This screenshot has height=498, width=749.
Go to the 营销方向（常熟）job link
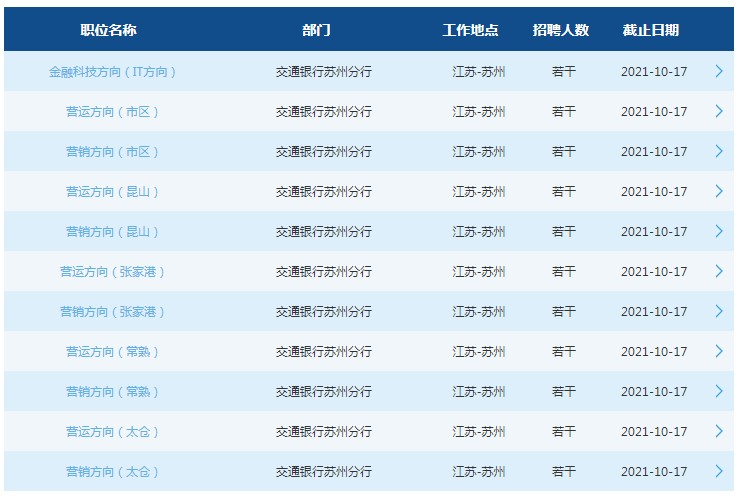tap(113, 392)
